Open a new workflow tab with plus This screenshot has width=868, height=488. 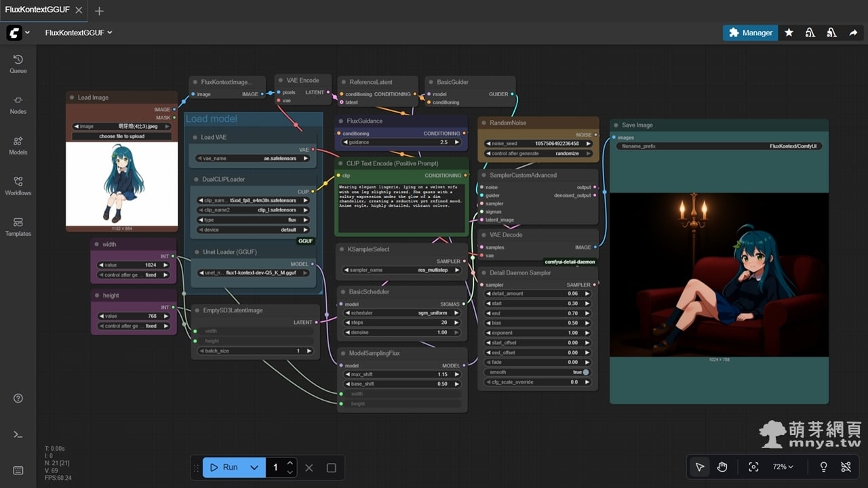100,11
